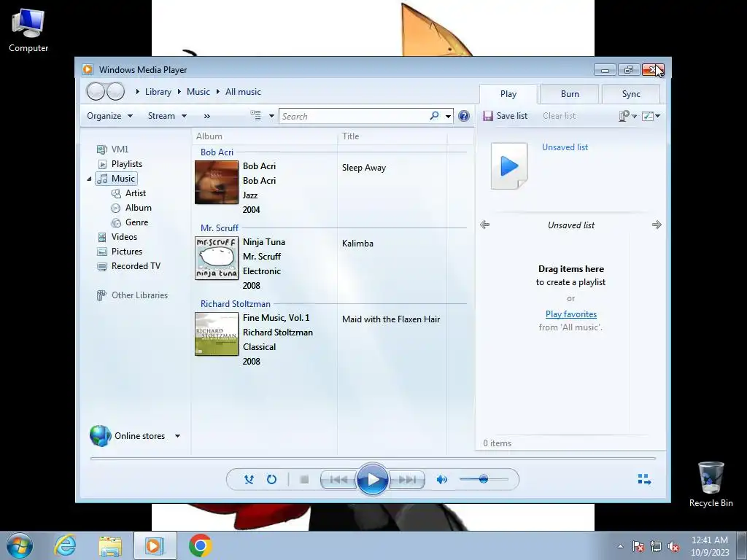Select All music in the breadcrumb
Screen dimensions: 747x560
pos(243,92)
